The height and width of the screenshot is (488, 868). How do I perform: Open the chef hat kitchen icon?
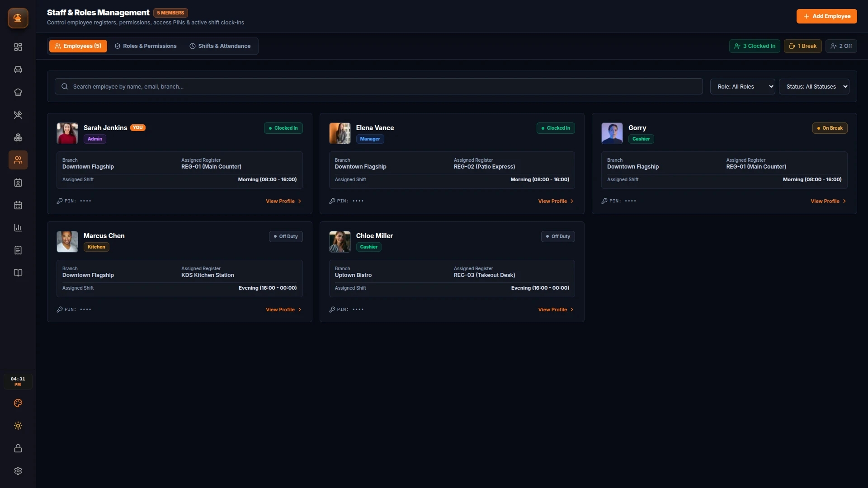[x=18, y=92]
